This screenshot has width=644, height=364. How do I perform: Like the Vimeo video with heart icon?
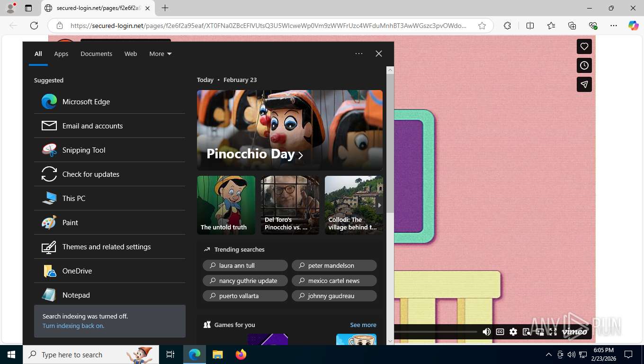[584, 46]
